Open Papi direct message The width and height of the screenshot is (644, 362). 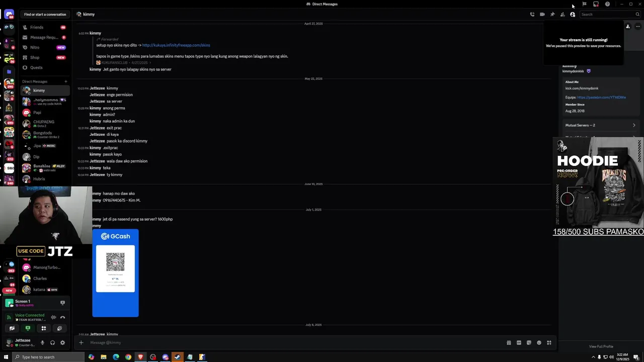(45, 113)
